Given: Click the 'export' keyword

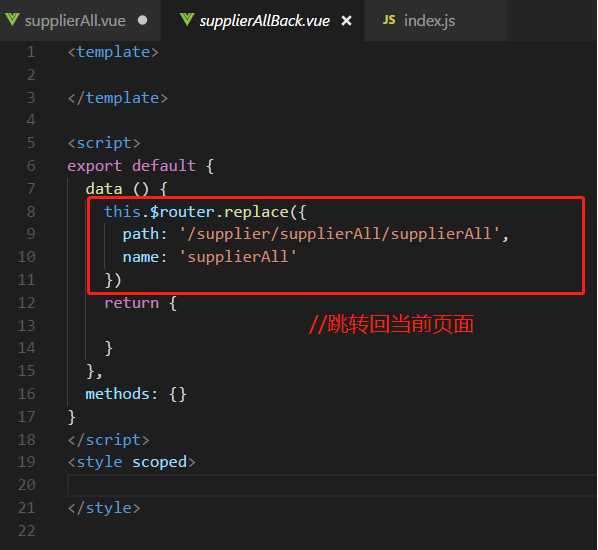Looking at the screenshot, I should [95, 166].
